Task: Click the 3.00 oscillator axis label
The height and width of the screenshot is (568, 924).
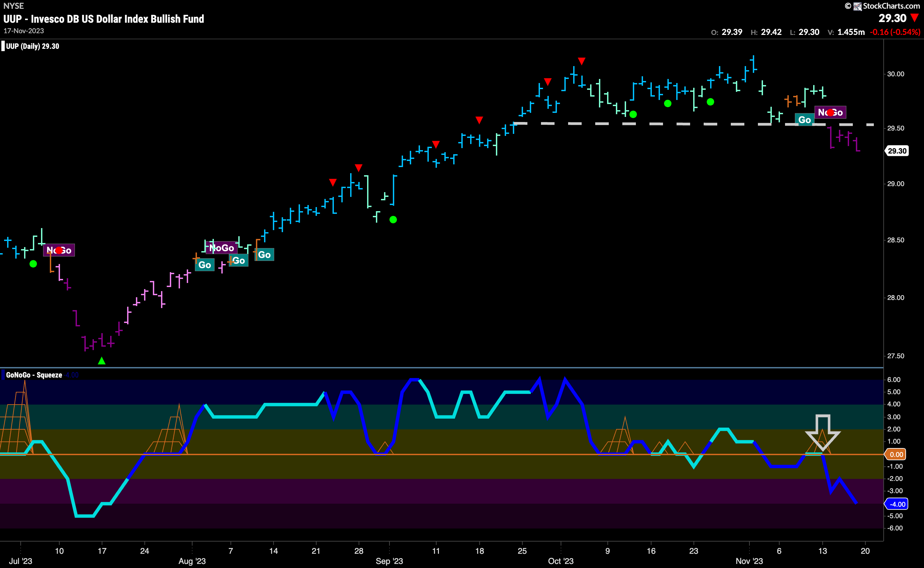Action: click(x=894, y=417)
